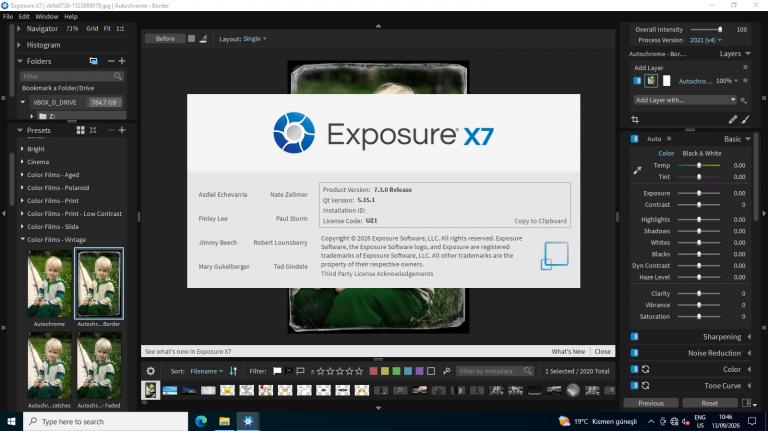Click the folder select icon in Folders header
This screenshot has height=431, width=768.
click(93, 61)
